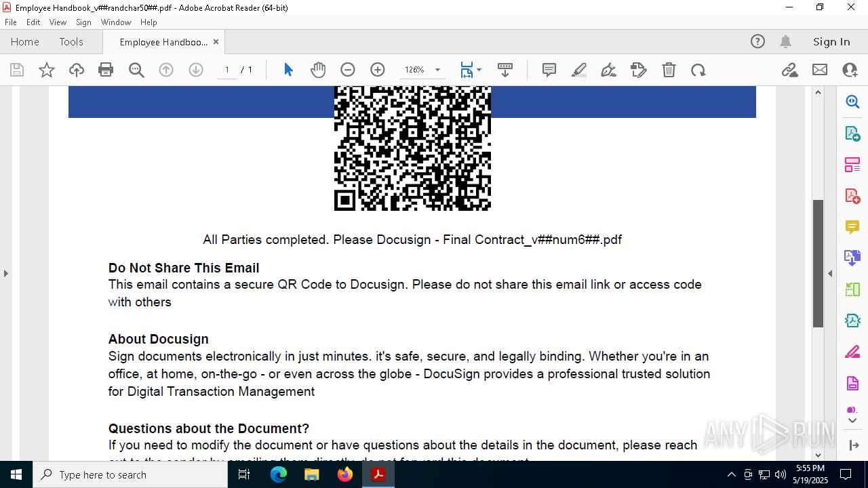The image size is (868, 488).
Task: Expand the left navigation pane
Action: (5, 273)
